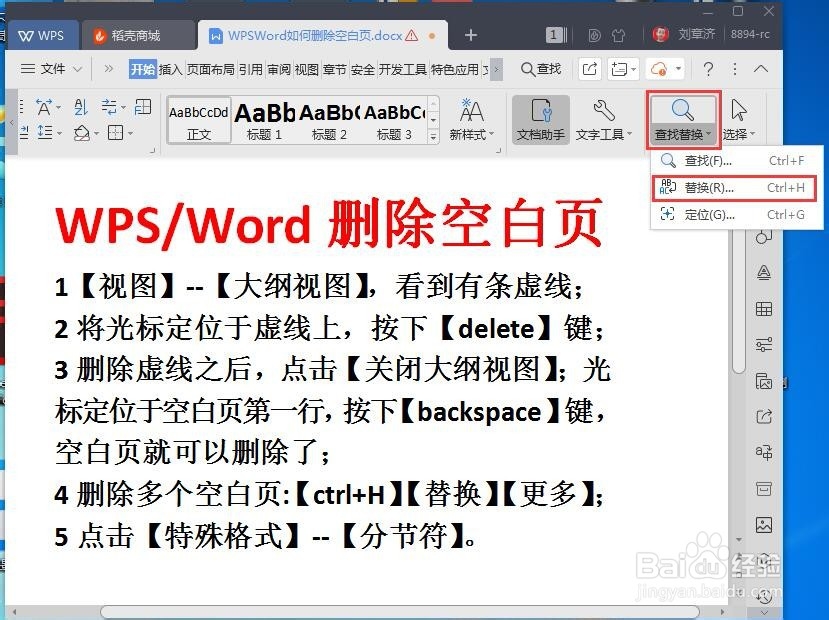Open the 审阅 ribbon tab
The image size is (829, 620).
(279, 69)
